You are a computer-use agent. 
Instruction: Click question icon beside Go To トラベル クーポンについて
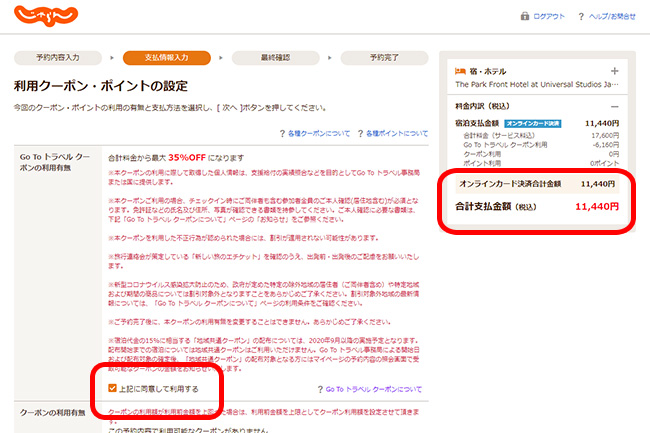320,388
